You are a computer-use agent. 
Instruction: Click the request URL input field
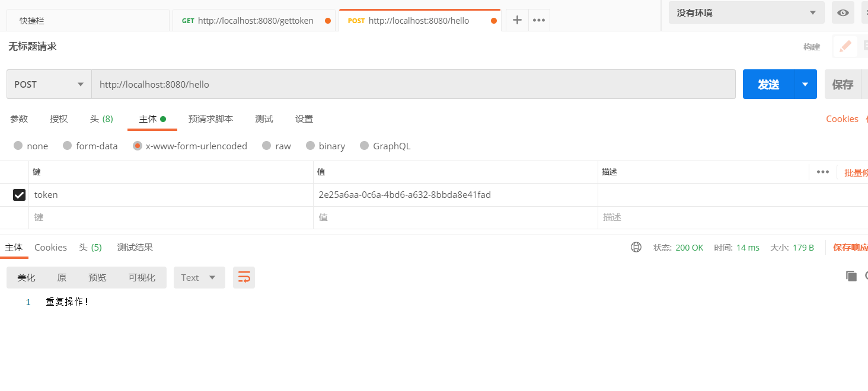click(x=413, y=84)
